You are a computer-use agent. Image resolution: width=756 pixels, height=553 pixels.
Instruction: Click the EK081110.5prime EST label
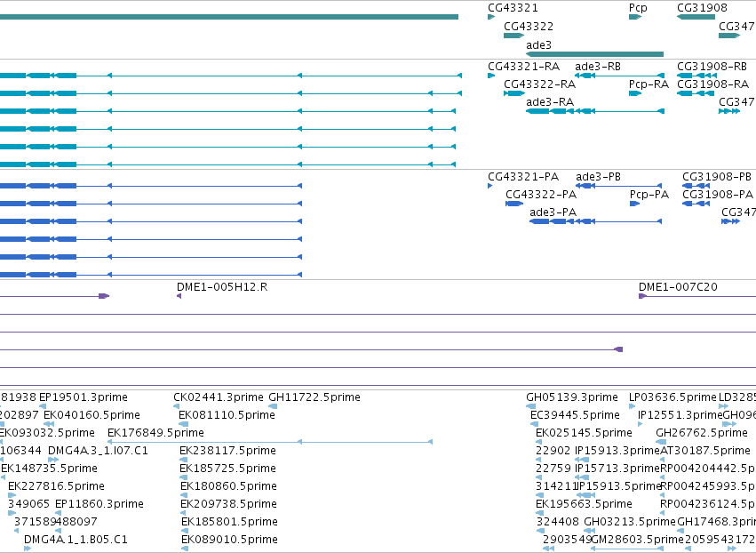(227, 415)
